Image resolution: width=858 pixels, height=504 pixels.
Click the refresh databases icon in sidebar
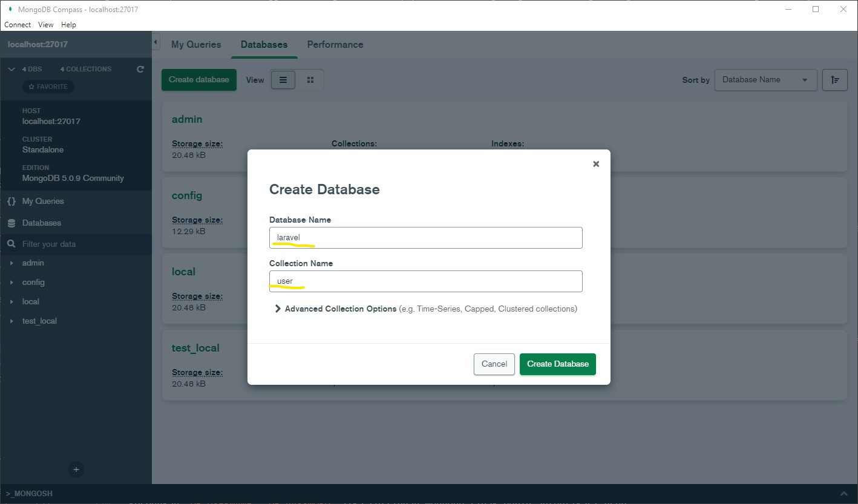pyautogui.click(x=140, y=69)
